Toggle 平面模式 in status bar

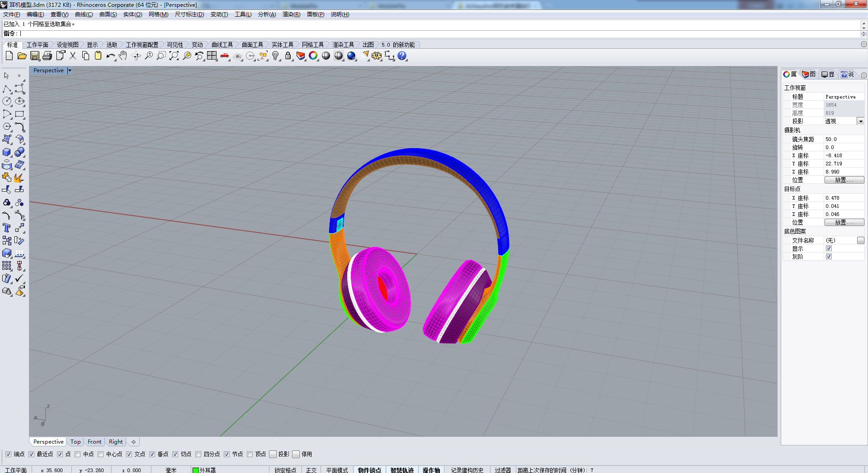point(337,470)
